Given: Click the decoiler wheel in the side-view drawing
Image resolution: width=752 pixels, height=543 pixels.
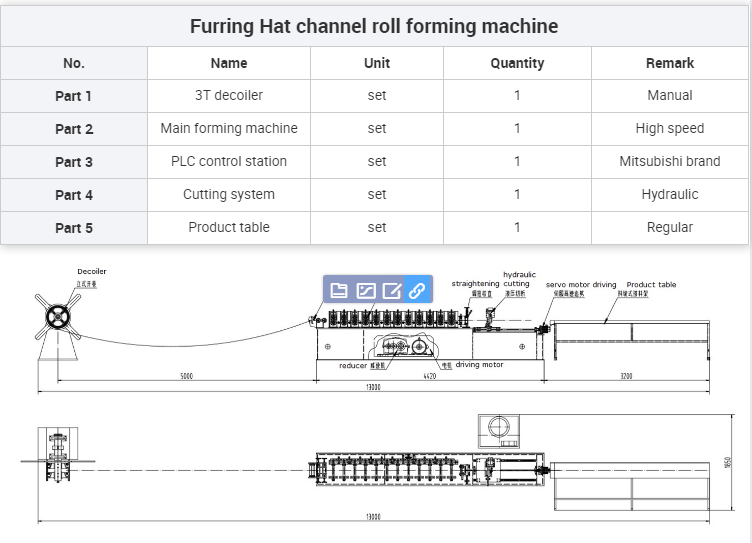Looking at the screenshot, I should (58, 317).
